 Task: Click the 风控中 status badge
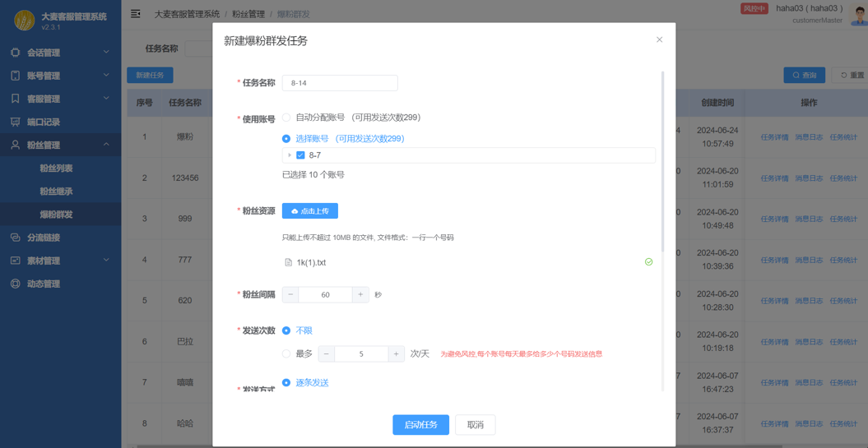click(754, 8)
